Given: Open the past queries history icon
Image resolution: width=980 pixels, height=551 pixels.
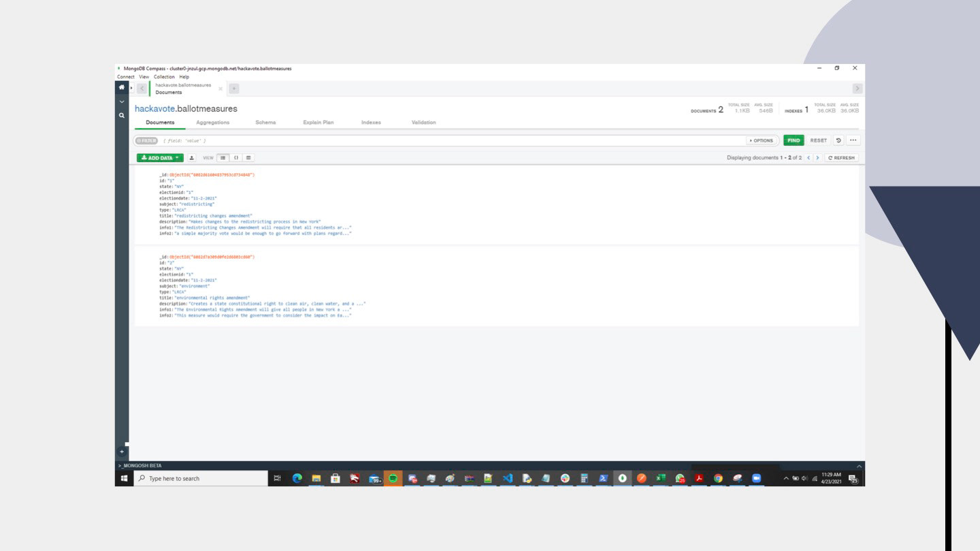Looking at the screenshot, I should (x=838, y=140).
